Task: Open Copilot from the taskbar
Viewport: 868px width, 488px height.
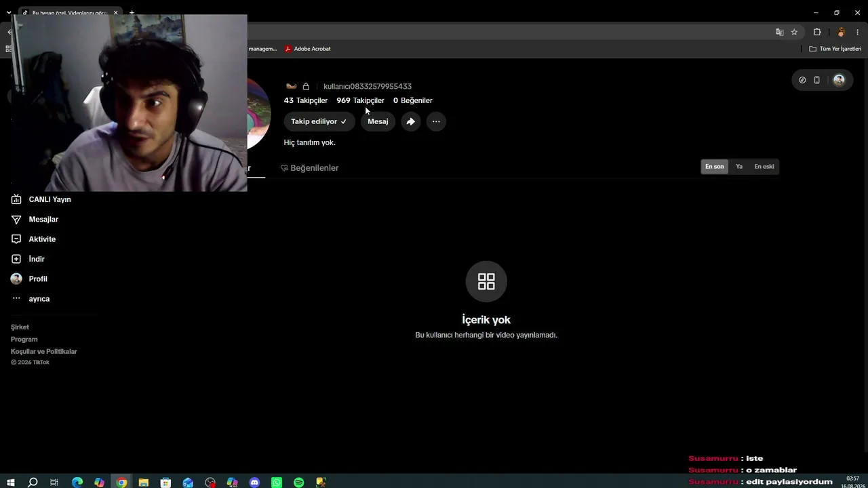Action: click(100, 483)
